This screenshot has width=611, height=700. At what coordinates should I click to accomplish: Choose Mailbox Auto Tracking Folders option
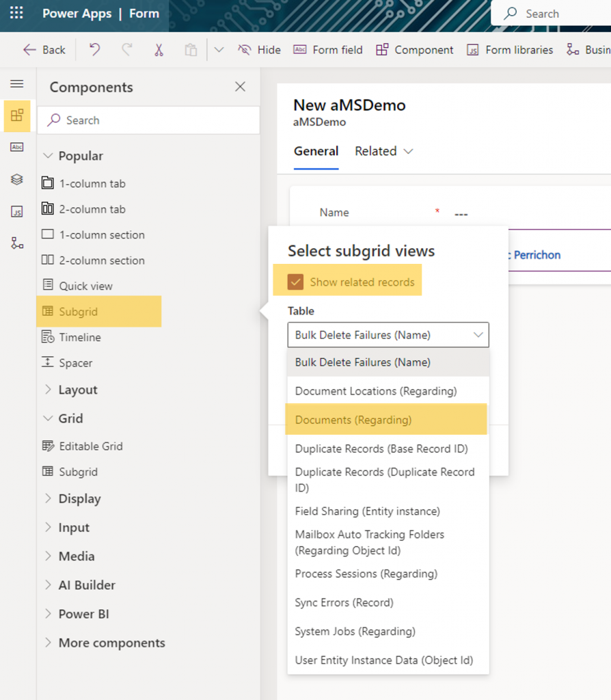[x=388, y=542]
